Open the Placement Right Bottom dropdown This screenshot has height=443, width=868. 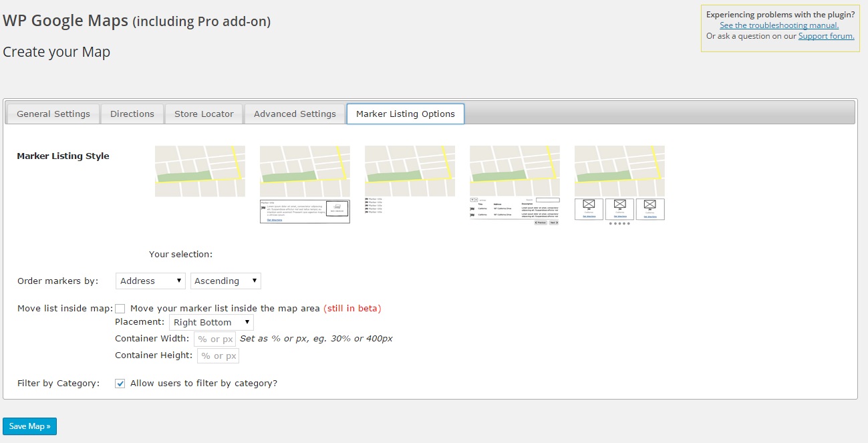[x=211, y=323]
